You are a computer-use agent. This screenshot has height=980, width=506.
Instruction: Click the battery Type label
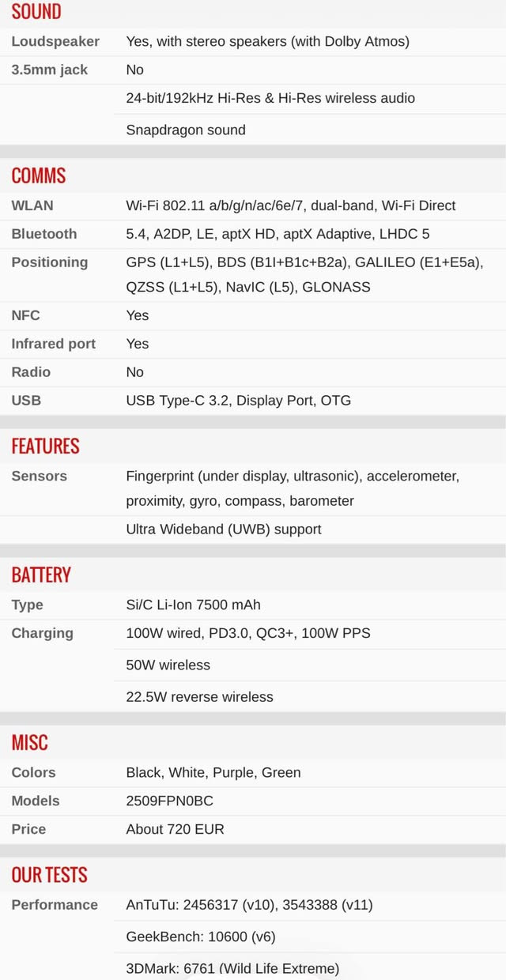coord(27,605)
